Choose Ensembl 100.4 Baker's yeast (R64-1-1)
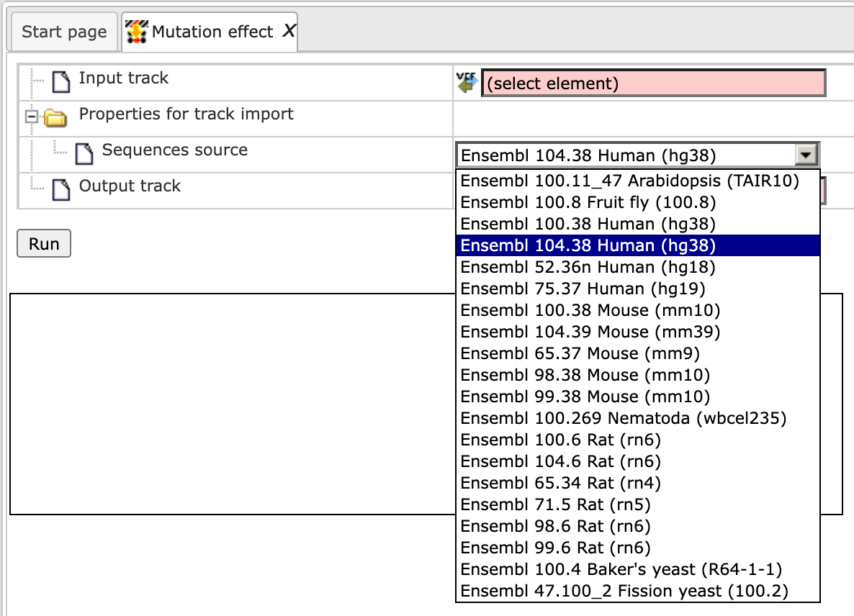Viewport: 854px width, 616px height. (x=637, y=569)
